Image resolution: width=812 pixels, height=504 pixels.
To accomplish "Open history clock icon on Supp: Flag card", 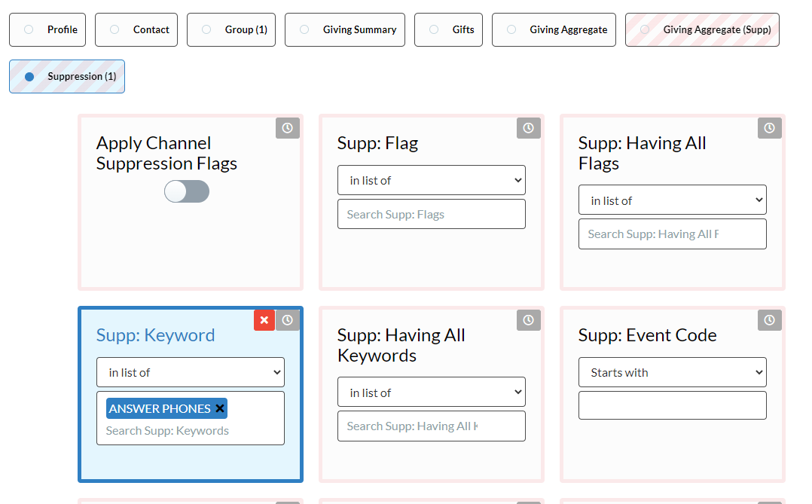I will pyautogui.click(x=528, y=128).
